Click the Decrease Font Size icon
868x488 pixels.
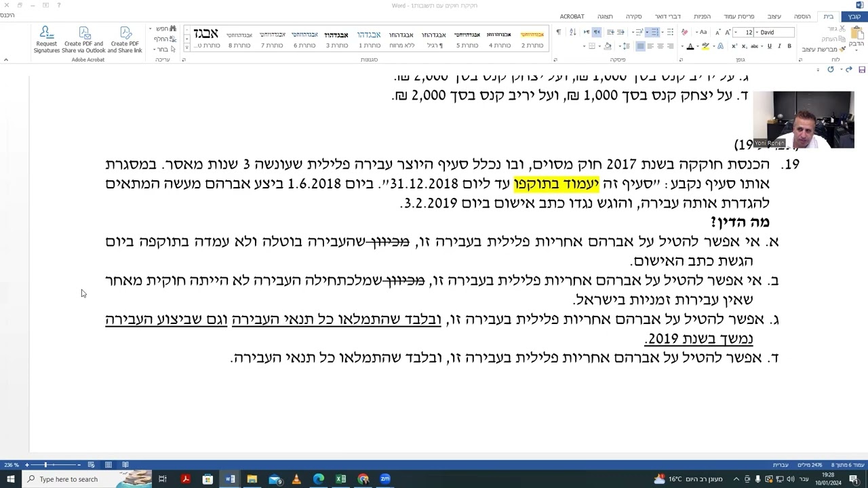pyautogui.click(x=718, y=33)
